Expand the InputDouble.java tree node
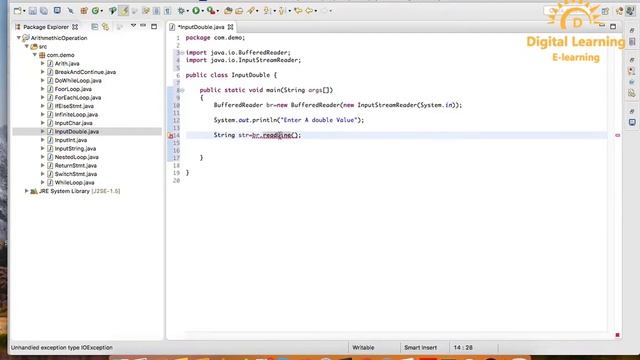640x360 pixels. click(x=42, y=131)
